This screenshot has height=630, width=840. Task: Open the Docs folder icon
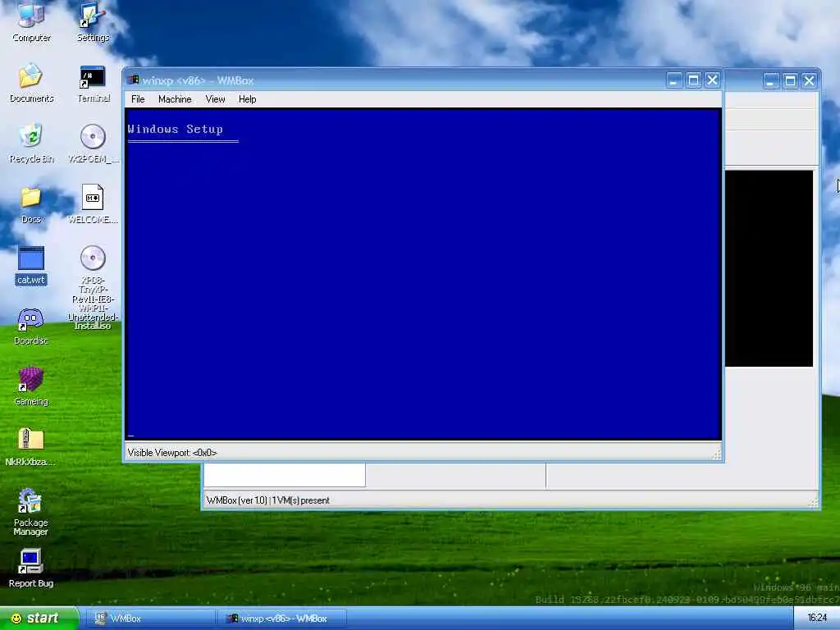[31, 204]
